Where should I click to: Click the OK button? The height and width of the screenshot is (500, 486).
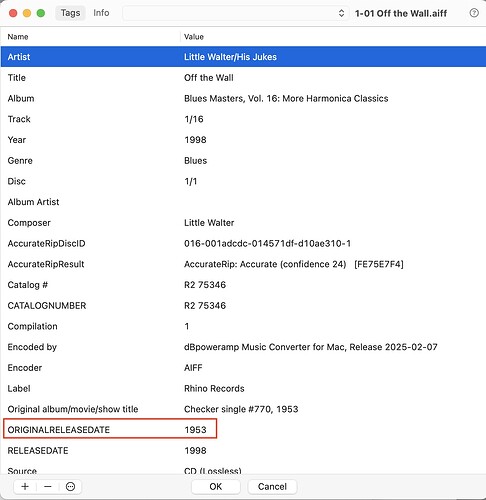tap(216, 487)
